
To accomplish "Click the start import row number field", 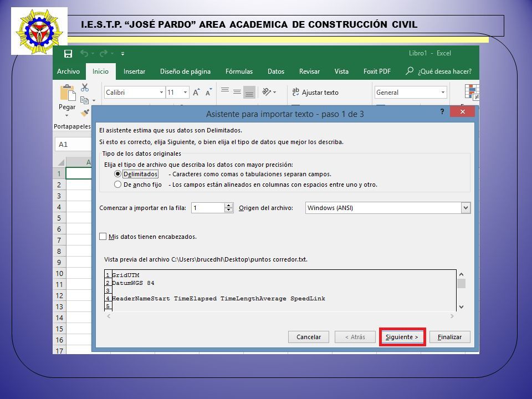I will coord(208,208).
